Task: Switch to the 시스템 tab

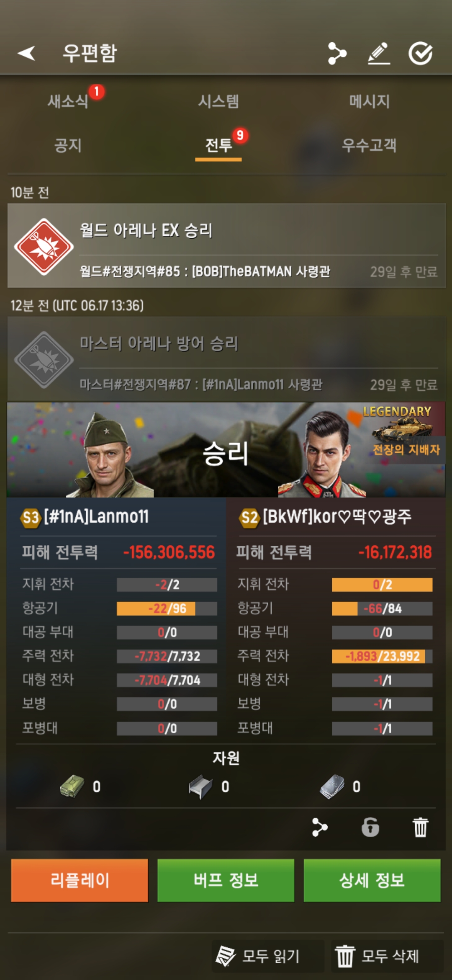Action: pyautogui.click(x=218, y=101)
